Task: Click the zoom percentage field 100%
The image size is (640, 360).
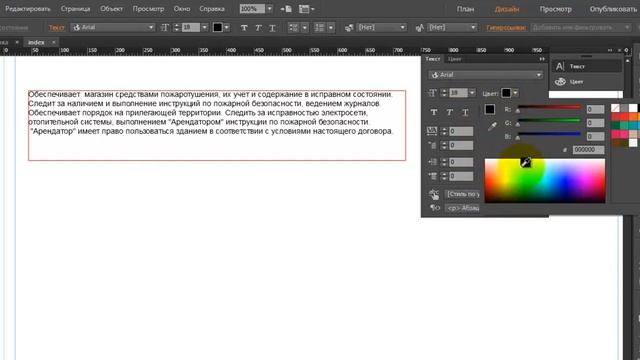Action: tap(252, 9)
